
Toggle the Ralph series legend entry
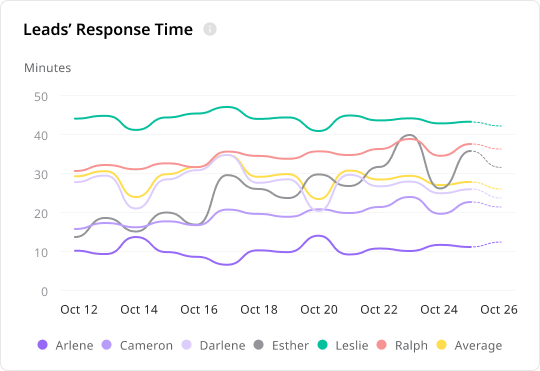[402, 345]
